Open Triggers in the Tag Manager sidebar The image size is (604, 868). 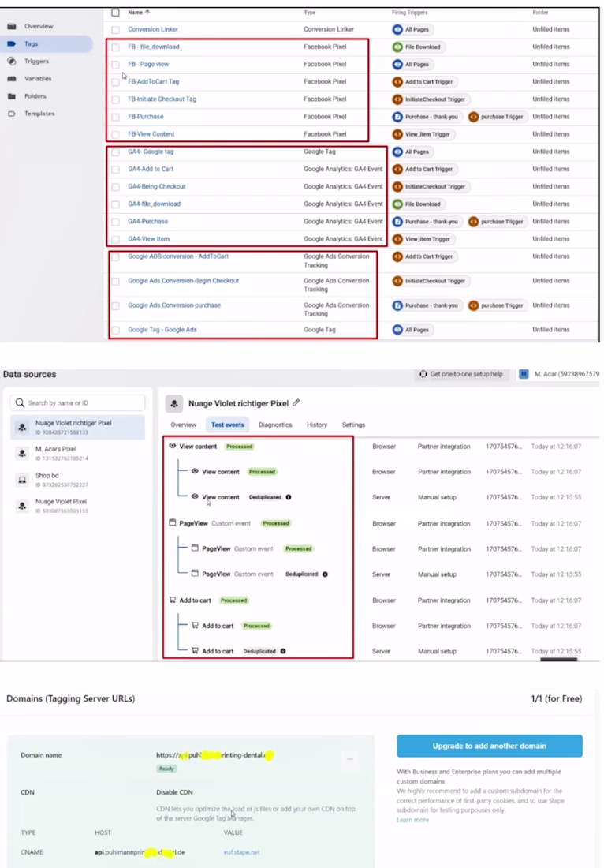click(x=36, y=61)
